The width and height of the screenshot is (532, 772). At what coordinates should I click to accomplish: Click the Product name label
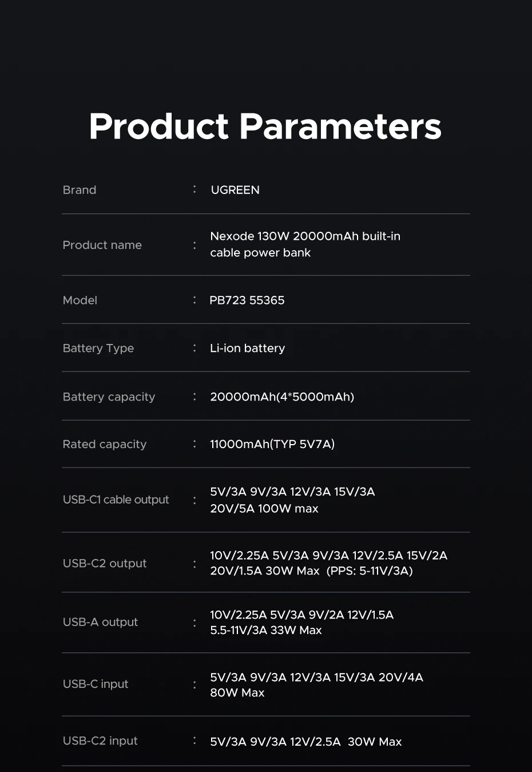pyautogui.click(x=102, y=245)
